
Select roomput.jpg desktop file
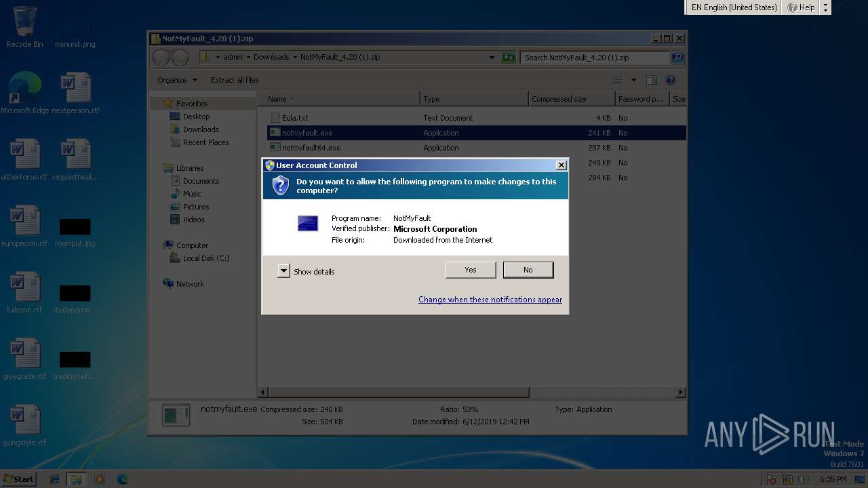75,232
